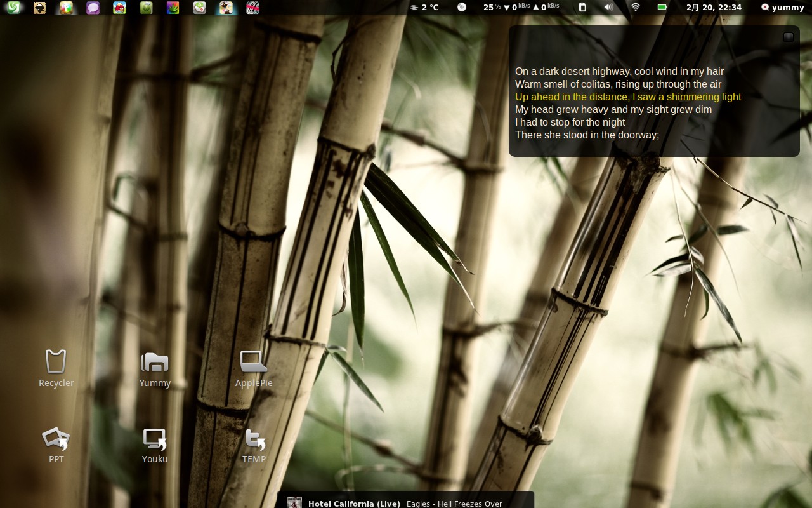Viewport: 812px width, 508px height.
Task: Click the album art thumbnail in notification
Action: point(294,502)
